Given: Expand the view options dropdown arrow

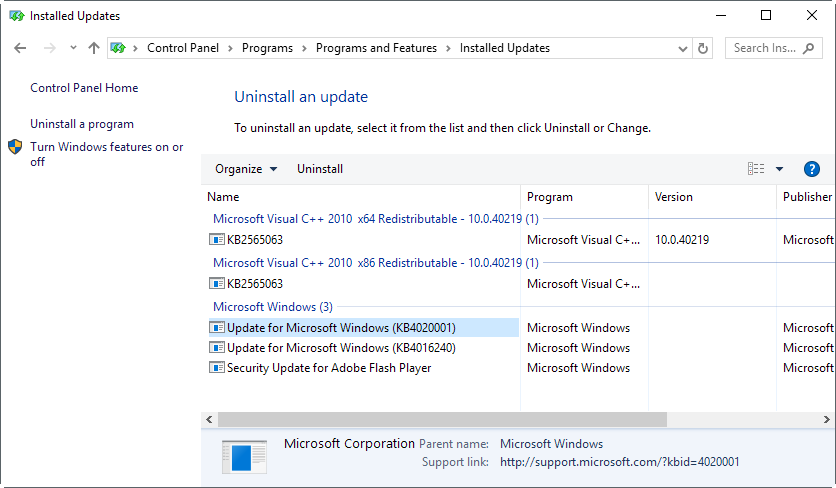Looking at the screenshot, I should (779, 169).
